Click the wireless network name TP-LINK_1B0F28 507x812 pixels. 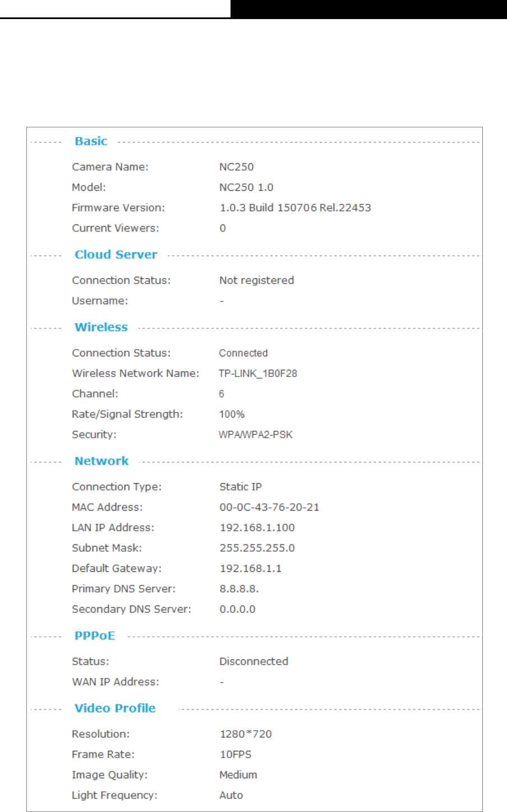[258, 373]
